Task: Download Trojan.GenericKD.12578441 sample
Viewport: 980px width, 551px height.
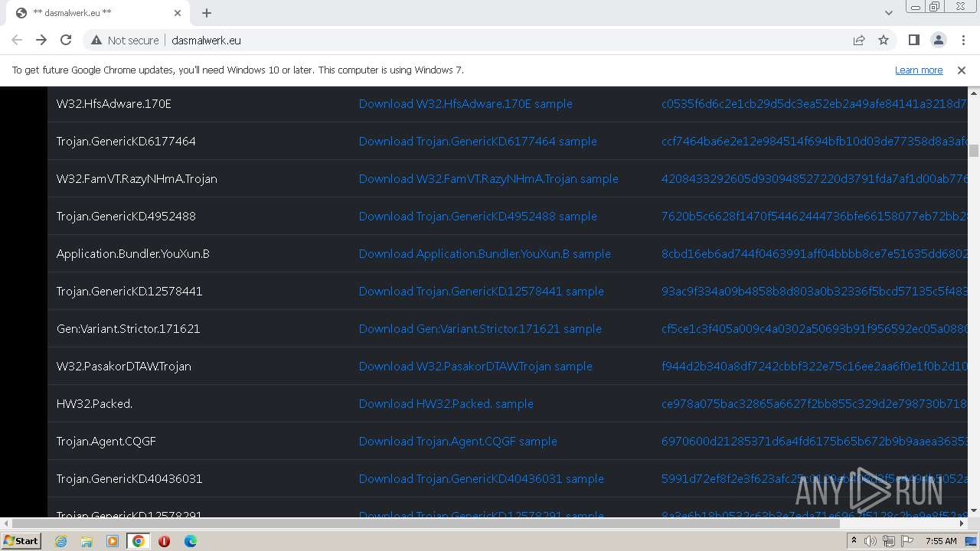Action: point(482,291)
